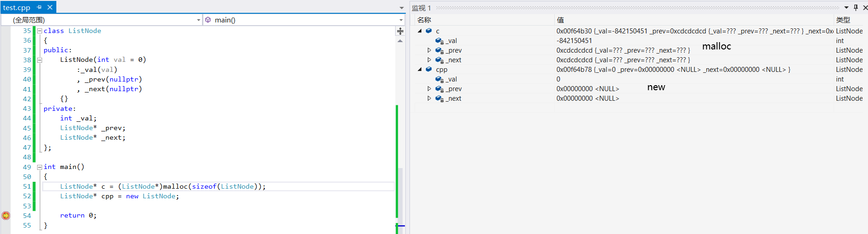868x234 pixels.
Task: Click the field icon of cpp's _prev
Action: 439,89
